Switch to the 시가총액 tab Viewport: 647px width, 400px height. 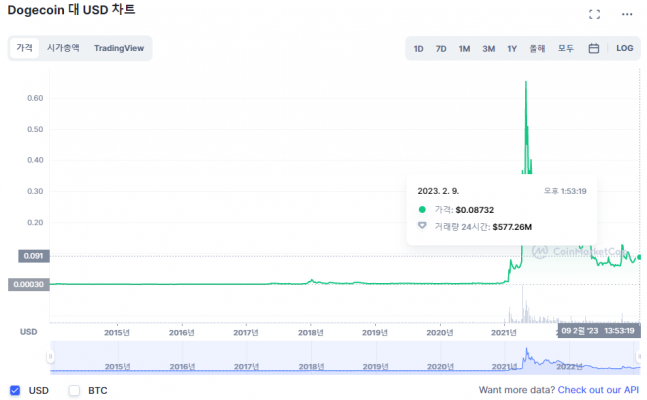tap(63, 48)
